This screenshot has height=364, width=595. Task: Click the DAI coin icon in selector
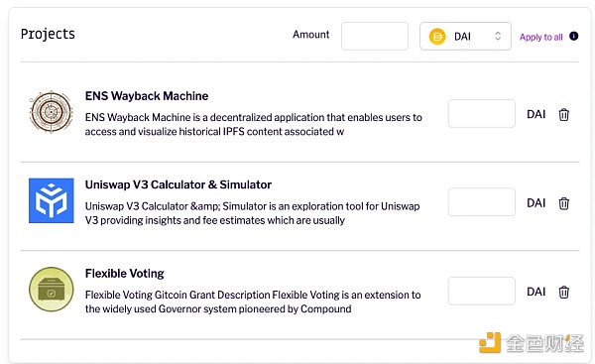click(x=437, y=37)
